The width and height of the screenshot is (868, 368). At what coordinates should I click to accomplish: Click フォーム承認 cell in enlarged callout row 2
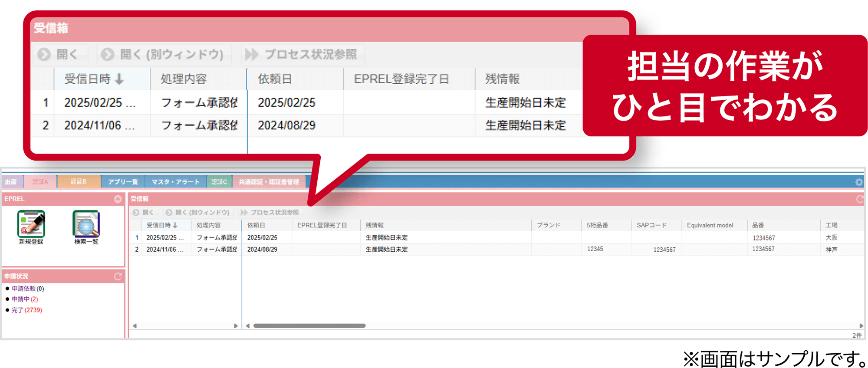[199, 125]
